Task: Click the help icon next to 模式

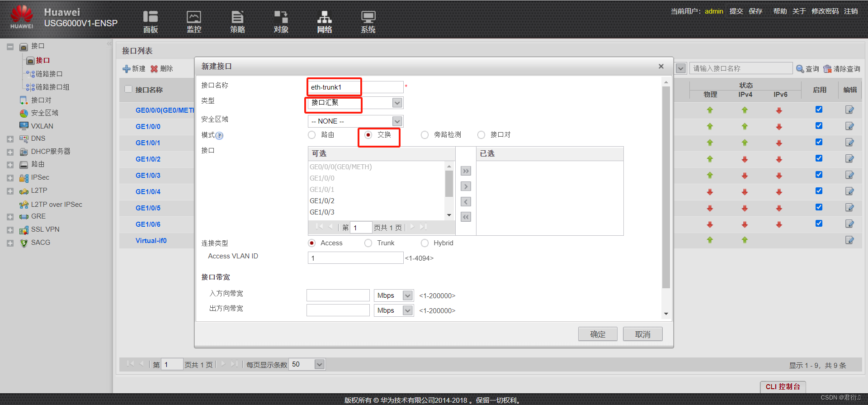Action: 219,135
